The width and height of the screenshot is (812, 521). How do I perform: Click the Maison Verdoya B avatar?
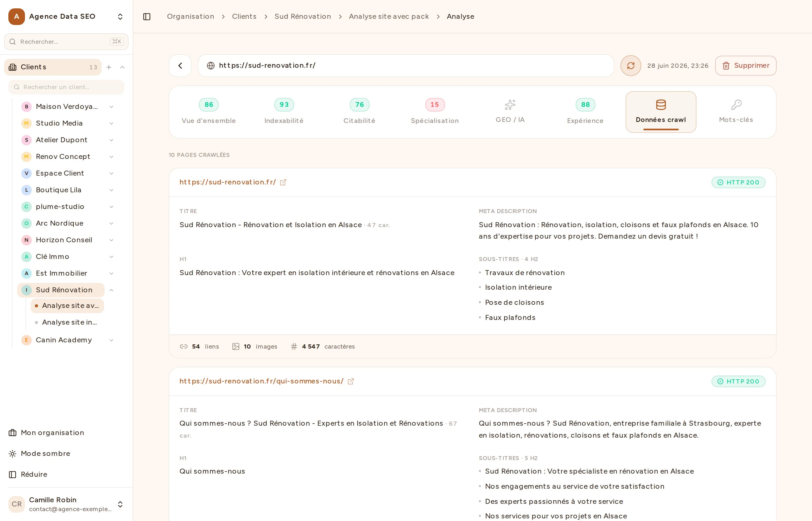click(26, 107)
